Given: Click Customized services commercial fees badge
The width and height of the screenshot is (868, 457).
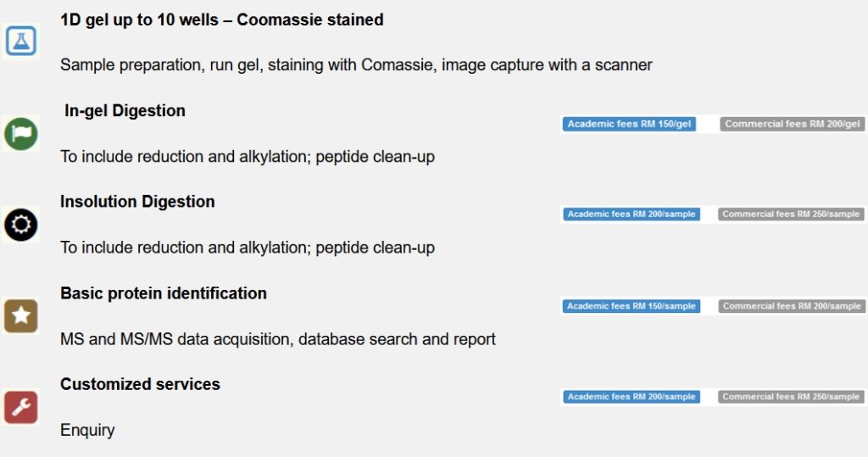Looking at the screenshot, I should 791,397.
